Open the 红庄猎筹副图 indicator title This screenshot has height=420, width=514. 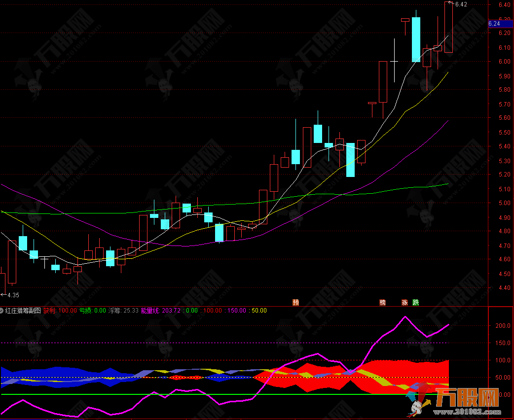[x=23, y=311]
